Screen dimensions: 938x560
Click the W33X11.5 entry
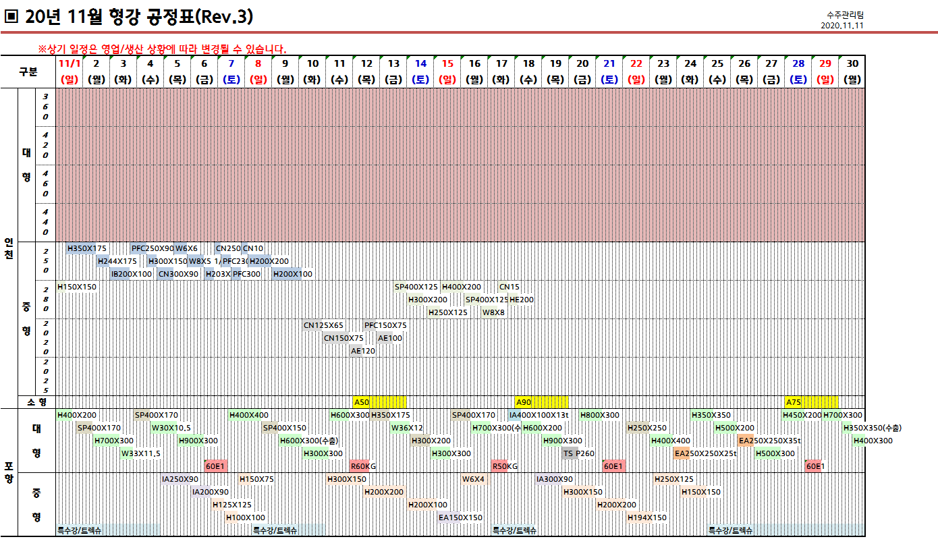point(141,453)
